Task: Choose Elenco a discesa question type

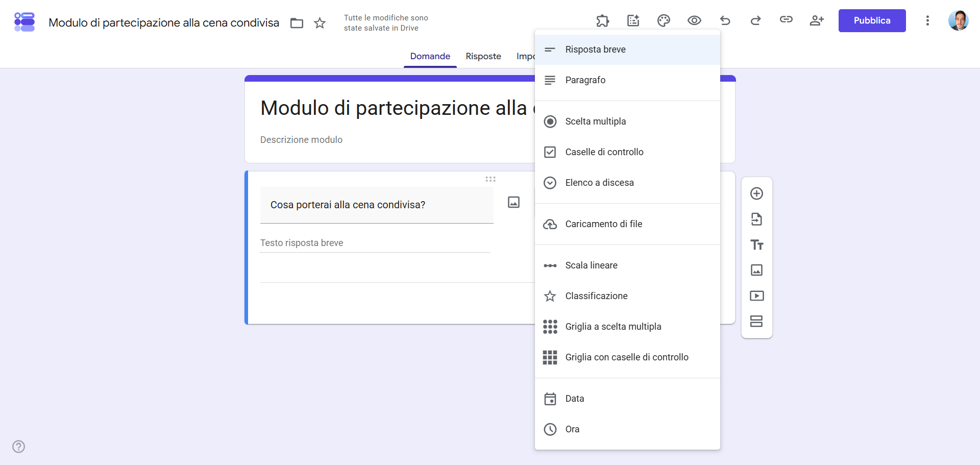Action: 627,183
